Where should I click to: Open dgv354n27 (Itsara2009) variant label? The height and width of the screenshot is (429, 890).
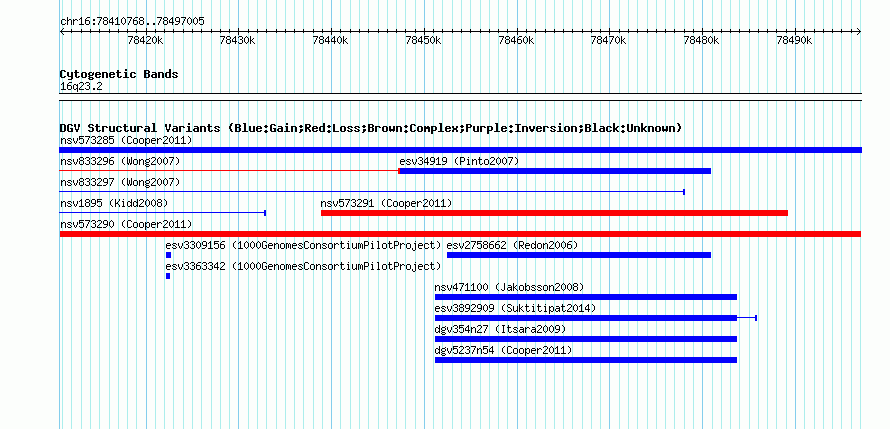coord(500,329)
